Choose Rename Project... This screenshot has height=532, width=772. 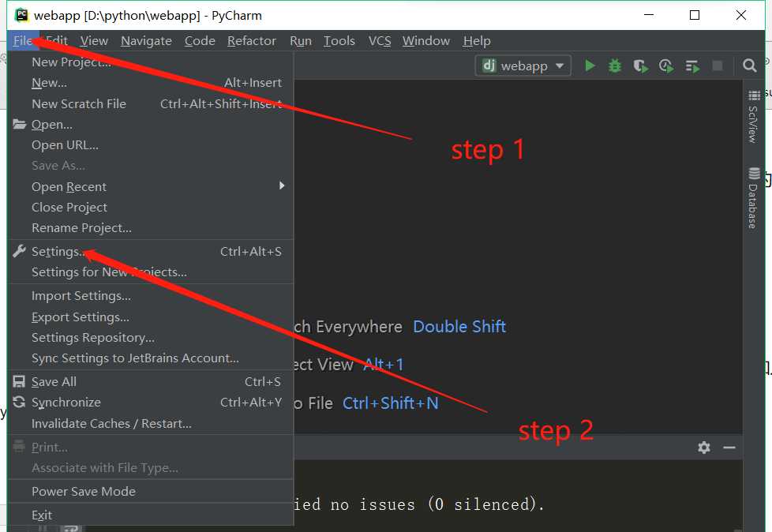point(151,228)
